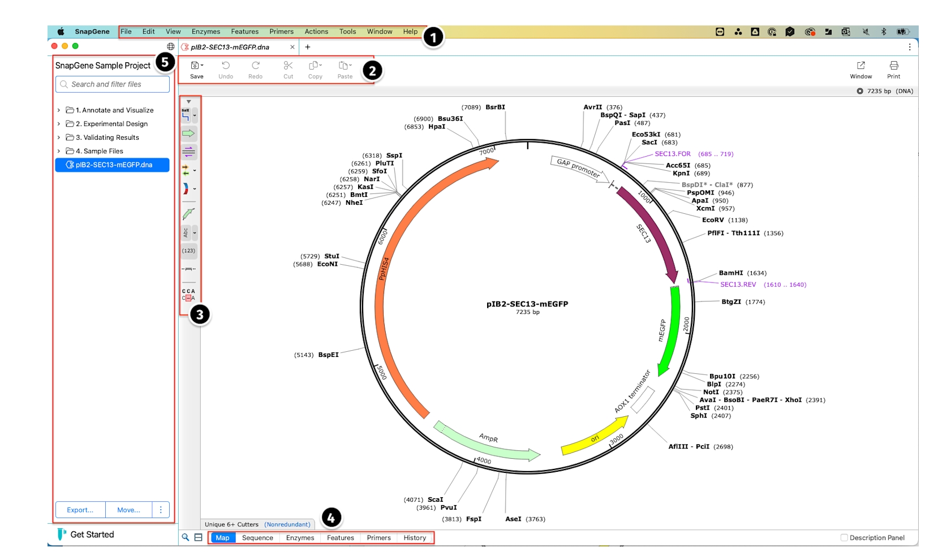Switch to the Sequence tab
The image size is (951, 560).
coord(257,538)
